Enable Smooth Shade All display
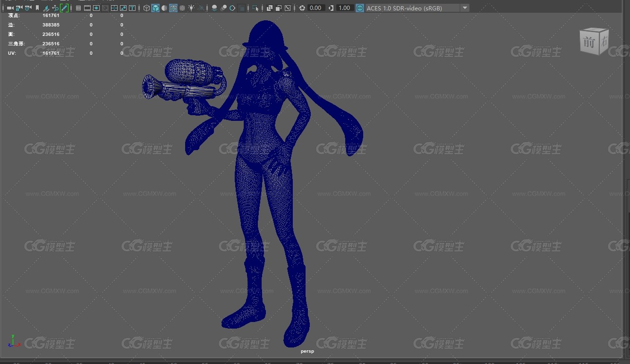 [155, 8]
